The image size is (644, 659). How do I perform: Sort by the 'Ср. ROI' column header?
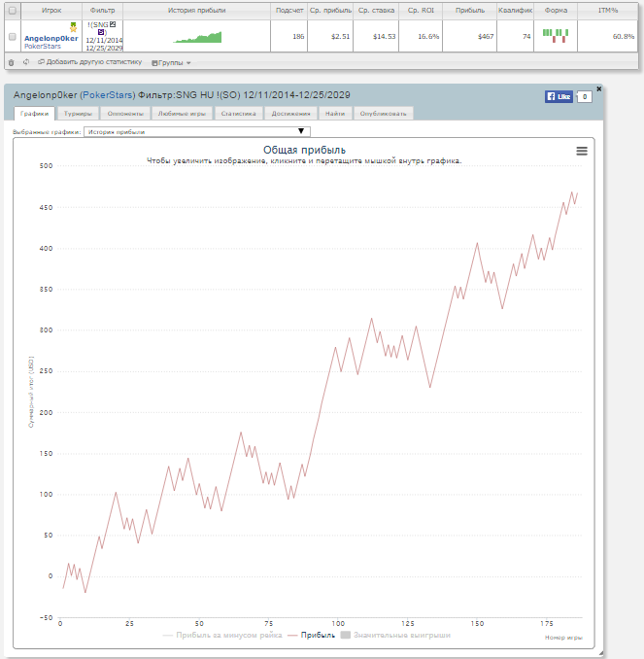tap(423, 10)
